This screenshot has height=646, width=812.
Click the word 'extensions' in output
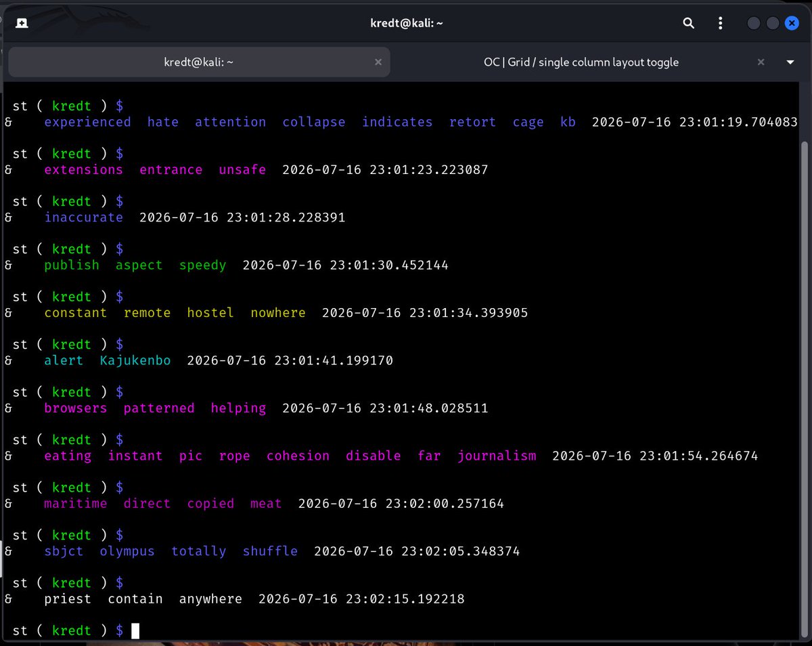(x=83, y=170)
